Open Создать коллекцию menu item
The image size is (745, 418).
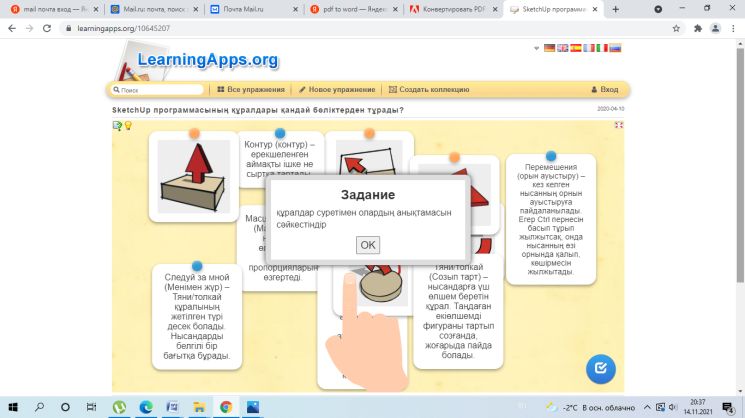coord(429,89)
